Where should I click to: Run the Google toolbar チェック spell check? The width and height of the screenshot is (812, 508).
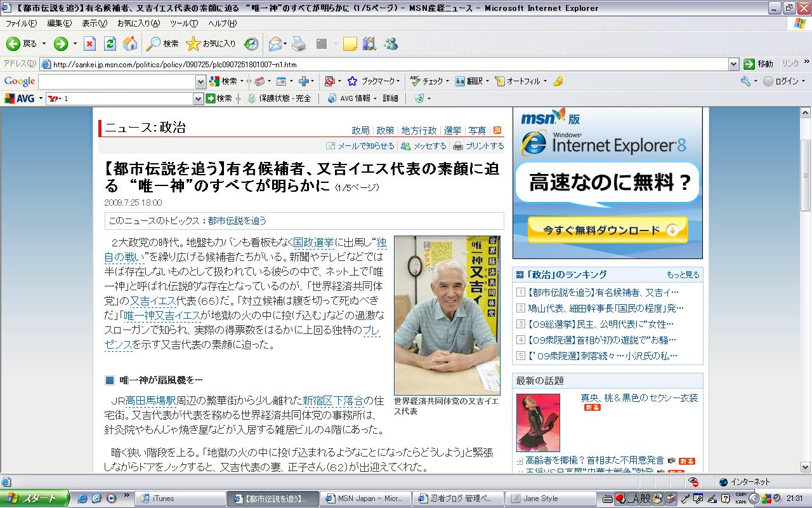pyautogui.click(x=426, y=81)
